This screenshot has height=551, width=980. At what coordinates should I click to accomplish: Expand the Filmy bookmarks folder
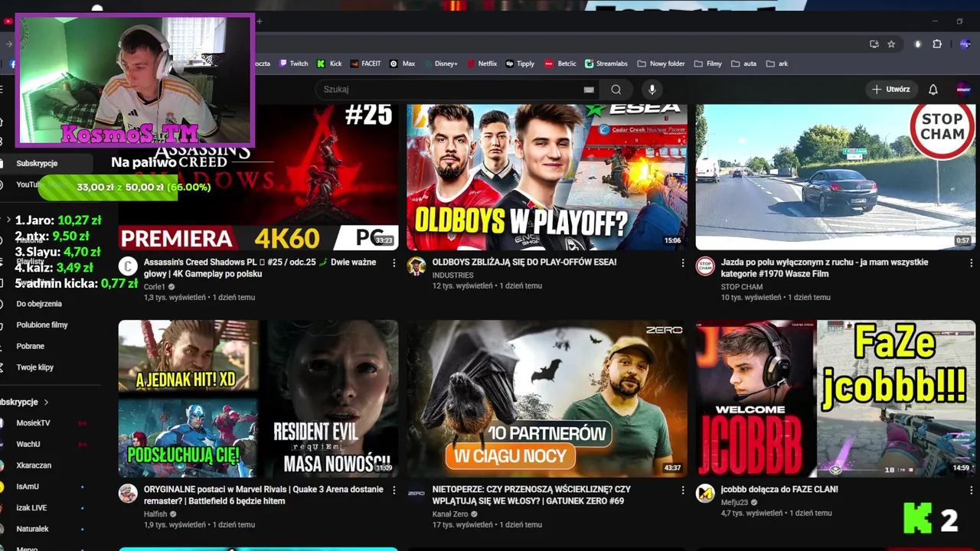(x=707, y=64)
